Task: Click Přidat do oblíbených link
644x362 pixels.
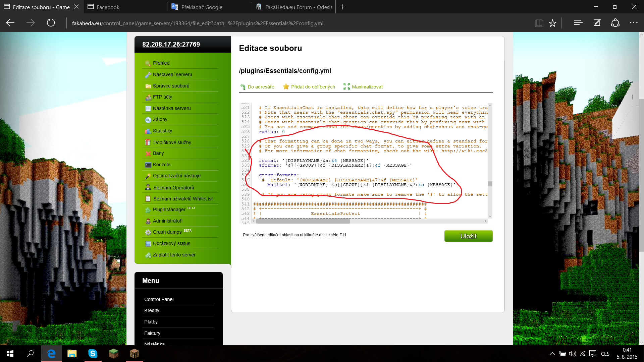Action: (x=313, y=87)
